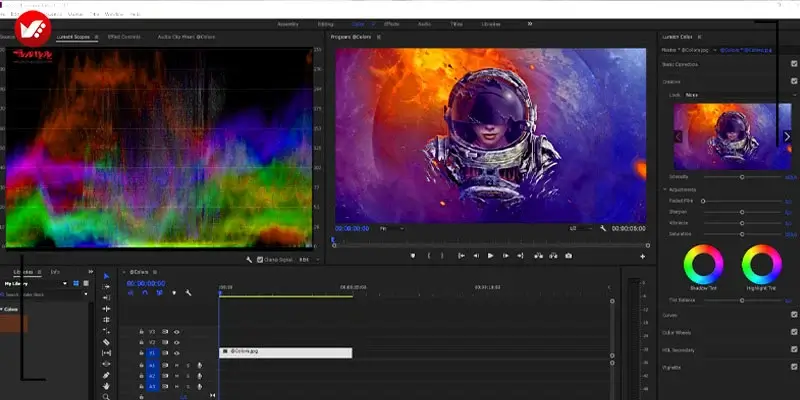Open the Assembly workspace
Viewport: 800px width, 400px height.
tap(288, 24)
